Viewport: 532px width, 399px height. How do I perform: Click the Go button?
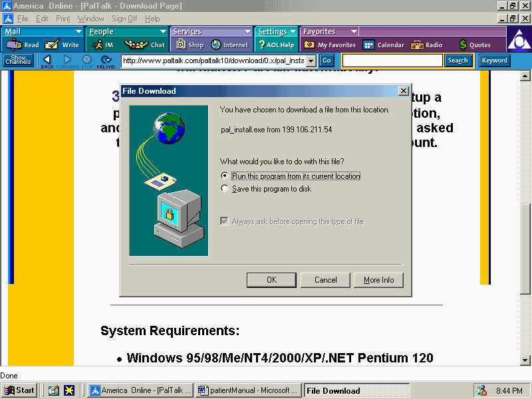(327, 61)
